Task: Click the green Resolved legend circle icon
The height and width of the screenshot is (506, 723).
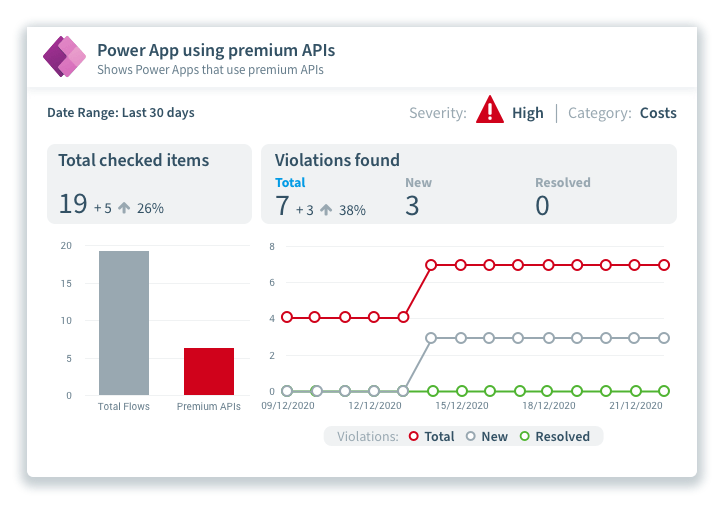Action: click(525, 436)
